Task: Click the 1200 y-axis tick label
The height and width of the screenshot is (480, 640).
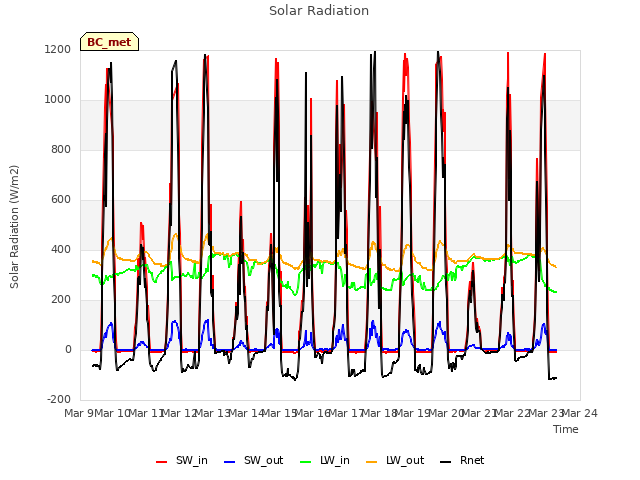Action: tap(58, 50)
